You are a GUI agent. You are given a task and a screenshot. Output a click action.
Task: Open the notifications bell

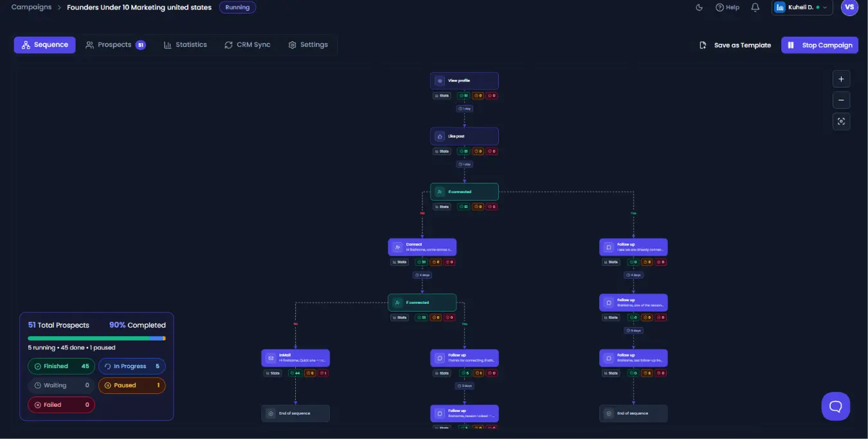click(x=755, y=8)
